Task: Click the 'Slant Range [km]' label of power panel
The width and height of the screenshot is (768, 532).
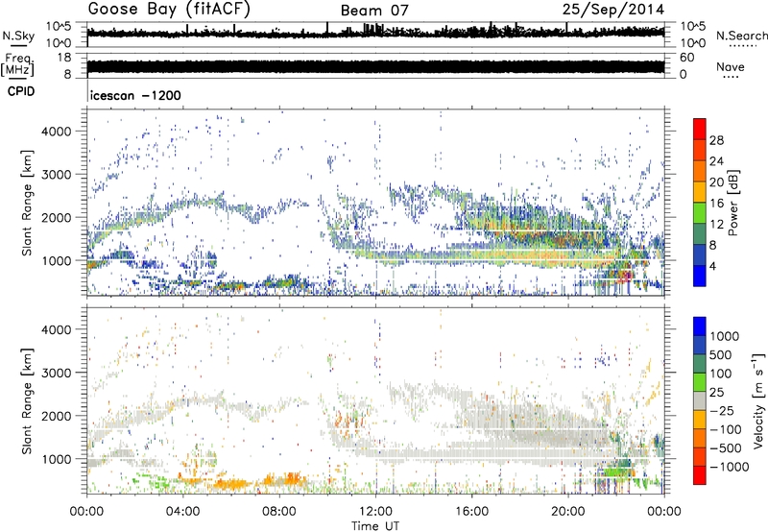Action: [27, 204]
